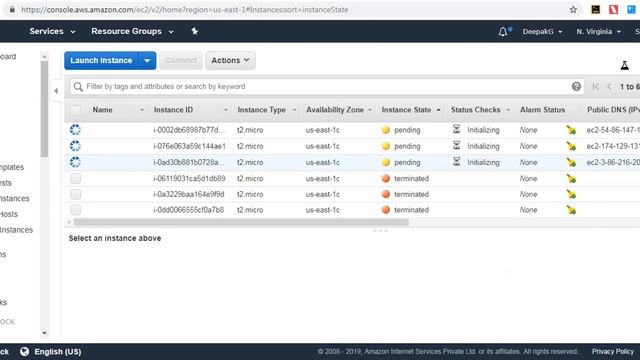Image resolution: width=640 pixels, height=360 pixels.
Task: Click alarm icon for instance i-0ad30b881b0728a
Action: [571, 162]
